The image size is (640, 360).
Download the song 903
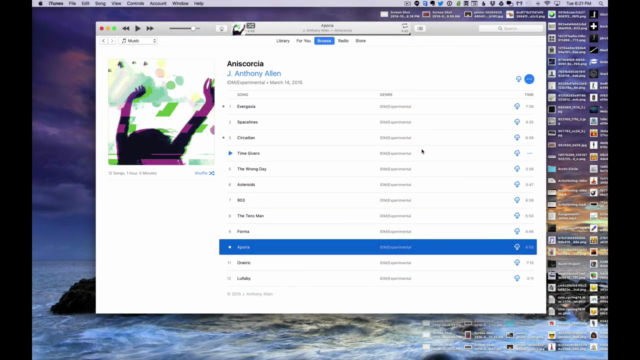click(x=517, y=200)
